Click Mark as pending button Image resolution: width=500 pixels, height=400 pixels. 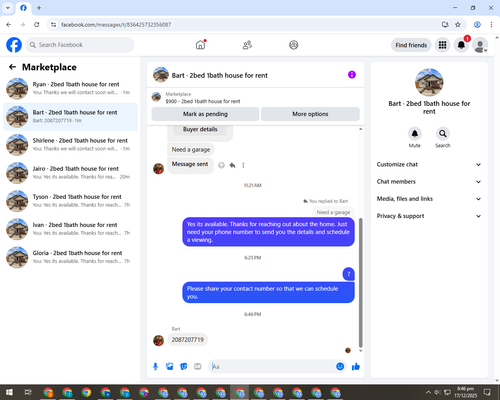(x=205, y=114)
